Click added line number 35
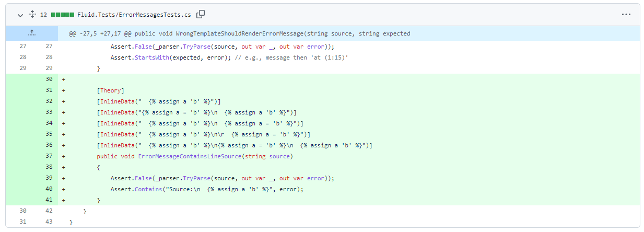644x232 pixels. (50, 134)
